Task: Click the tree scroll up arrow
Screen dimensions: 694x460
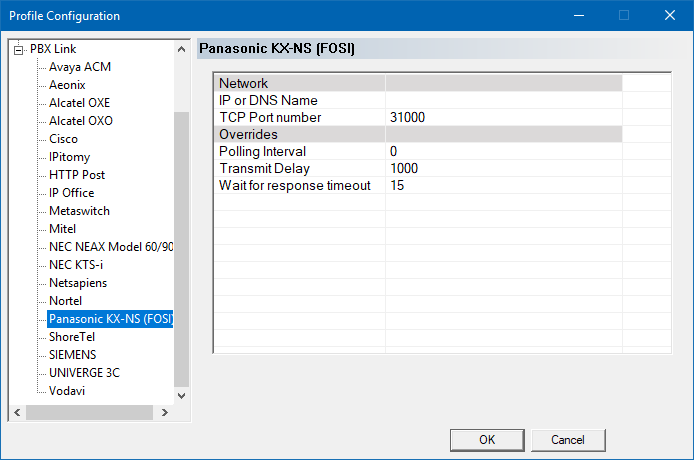Action: click(181, 49)
